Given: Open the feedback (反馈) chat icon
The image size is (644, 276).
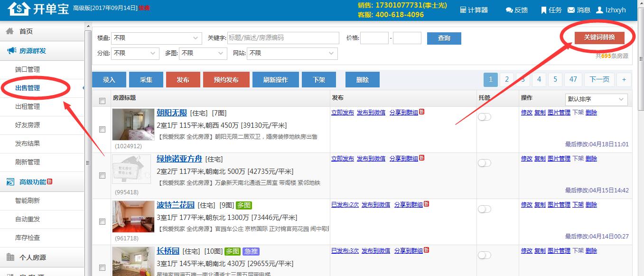Looking at the screenshot, I should [509, 10].
